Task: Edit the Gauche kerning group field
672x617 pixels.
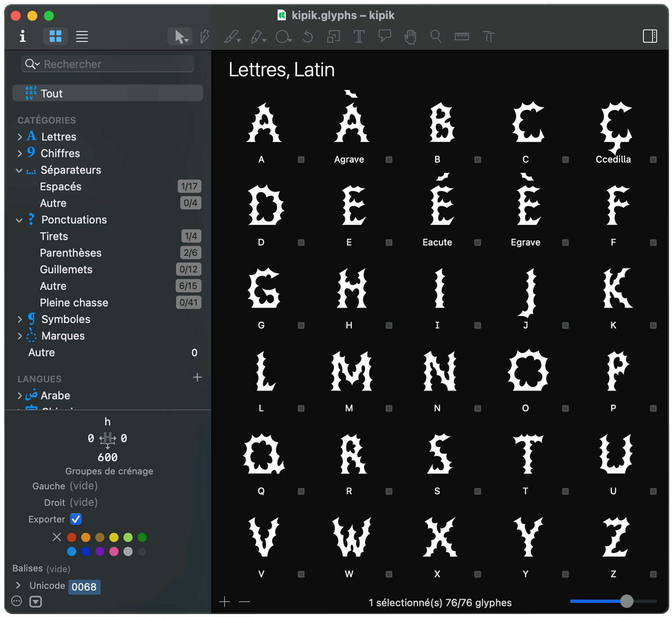Action: click(84, 486)
